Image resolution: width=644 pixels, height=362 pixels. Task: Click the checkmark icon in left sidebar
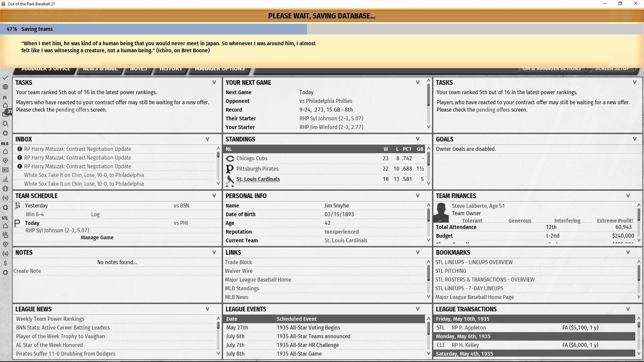coord(5,78)
